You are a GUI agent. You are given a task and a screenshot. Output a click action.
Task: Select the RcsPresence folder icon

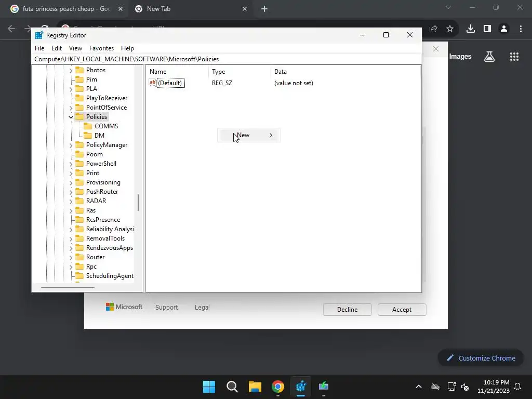(x=79, y=220)
